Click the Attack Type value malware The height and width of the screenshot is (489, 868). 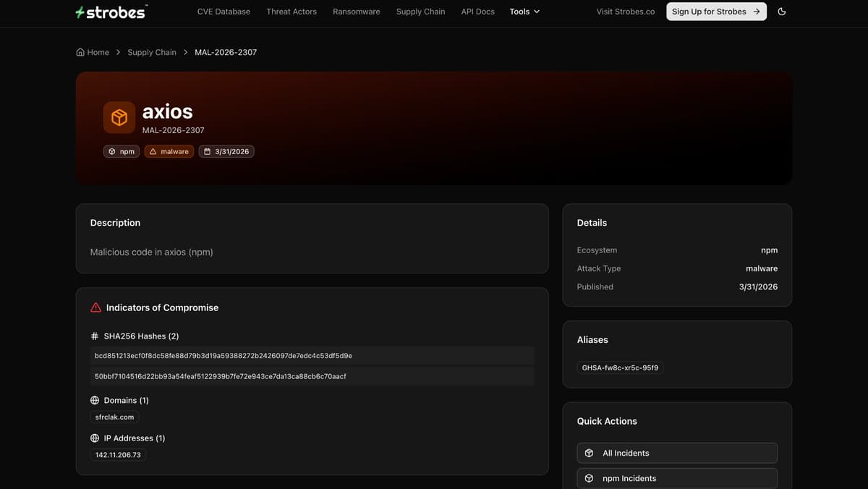click(x=762, y=268)
